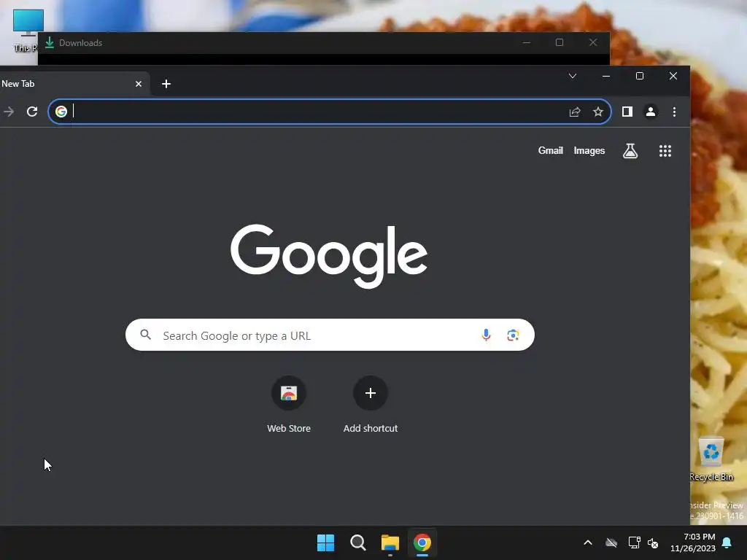Open Chrome three-dot menu

click(674, 112)
